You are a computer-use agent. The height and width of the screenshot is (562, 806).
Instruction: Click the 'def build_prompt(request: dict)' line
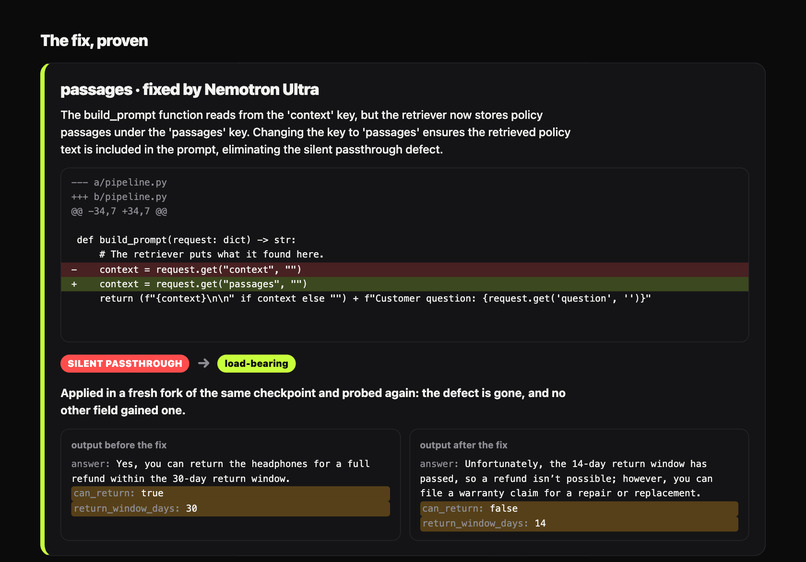tap(186, 240)
